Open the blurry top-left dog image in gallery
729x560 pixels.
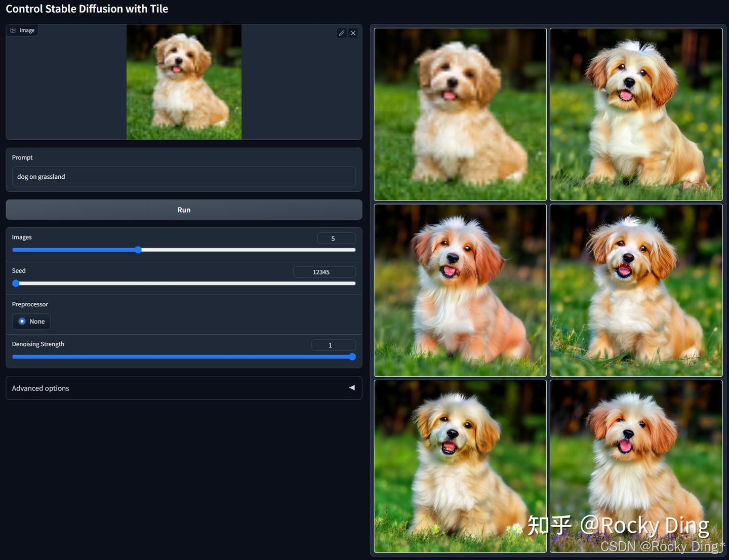(460, 114)
